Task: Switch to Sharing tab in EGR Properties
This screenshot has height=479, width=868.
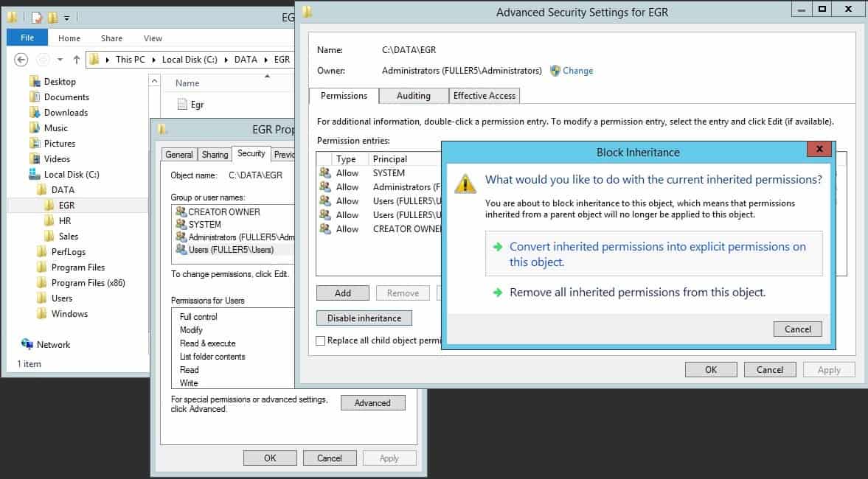Action: (x=215, y=155)
